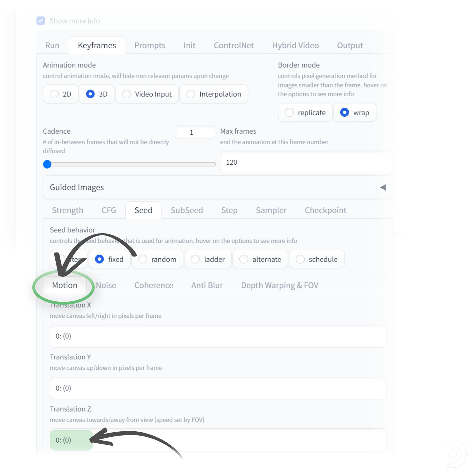Open the SubSeed tab

click(187, 210)
